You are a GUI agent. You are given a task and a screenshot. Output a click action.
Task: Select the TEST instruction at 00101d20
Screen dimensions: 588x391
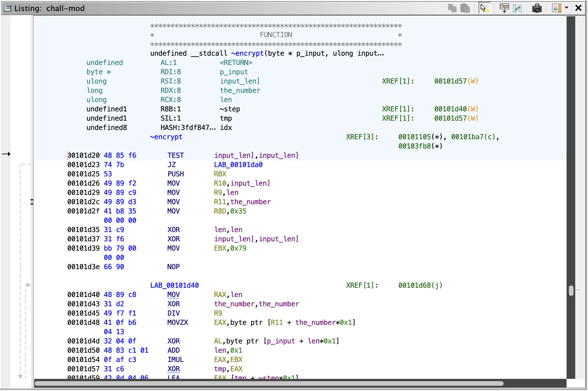pyautogui.click(x=175, y=155)
